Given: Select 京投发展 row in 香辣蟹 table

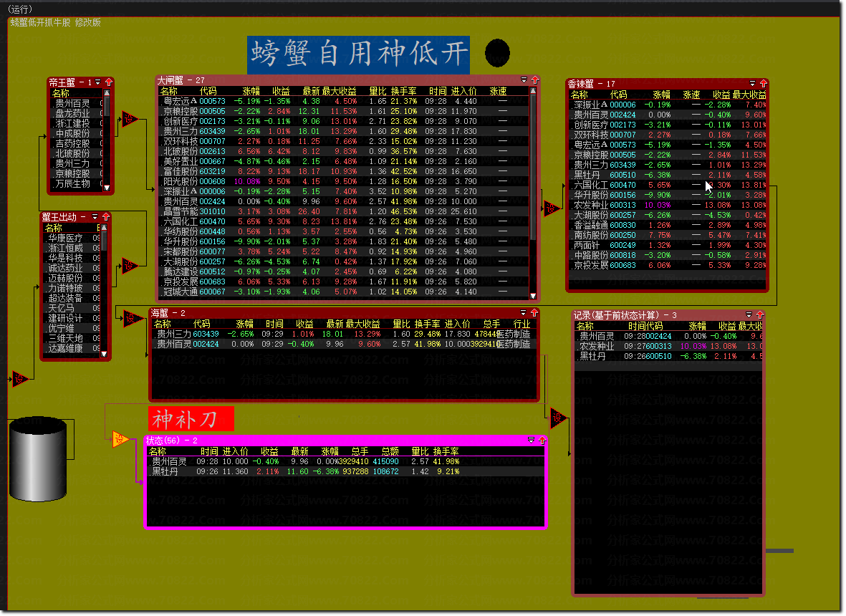Looking at the screenshot, I should [668, 265].
